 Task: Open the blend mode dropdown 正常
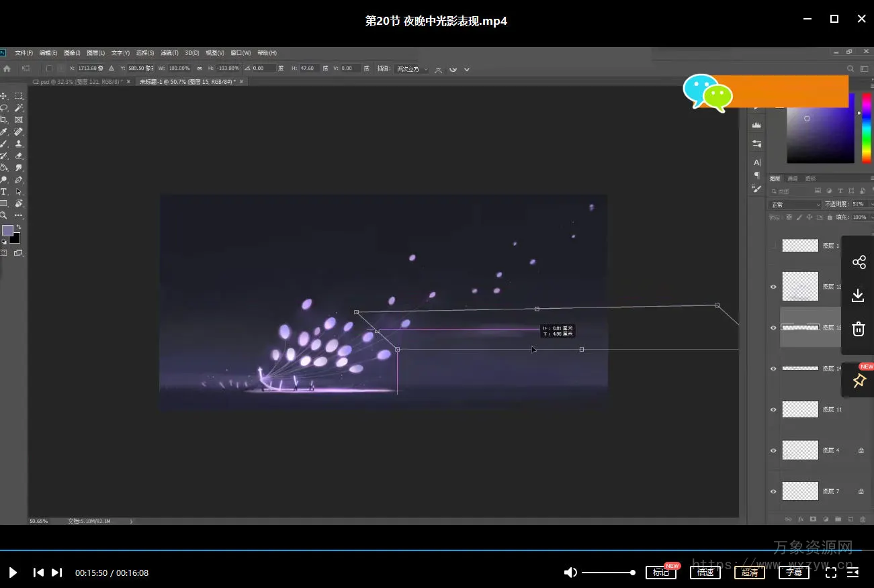click(795, 205)
